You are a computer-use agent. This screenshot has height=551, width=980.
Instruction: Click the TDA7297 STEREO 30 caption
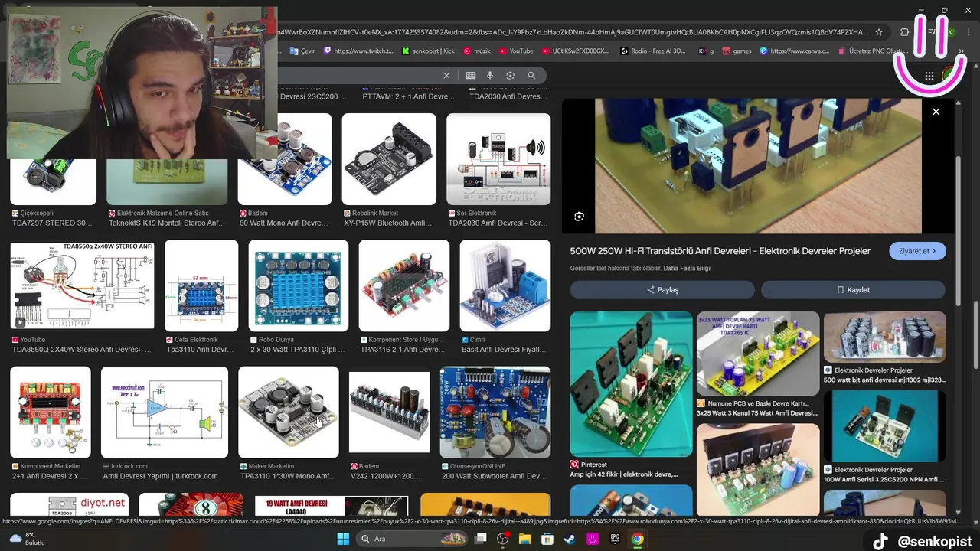click(52, 223)
